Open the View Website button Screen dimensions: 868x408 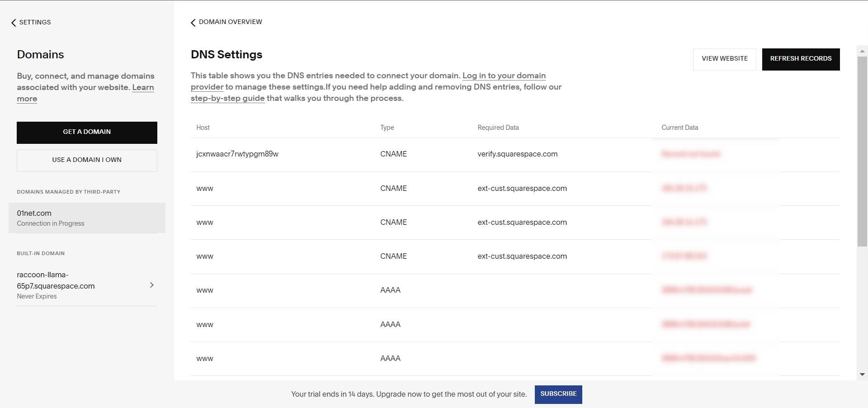click(x=724, y=59)
